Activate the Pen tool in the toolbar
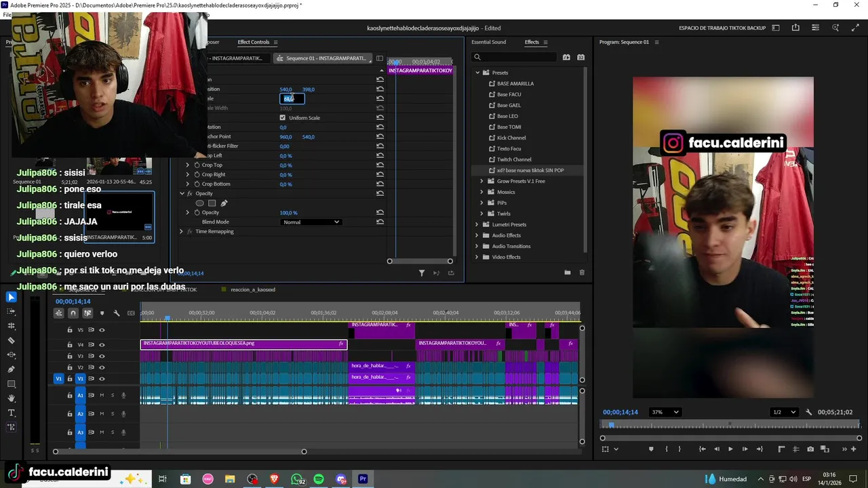The height and width of the screenshot is (488, 868). pyautogui.click(x=11, y=369)
